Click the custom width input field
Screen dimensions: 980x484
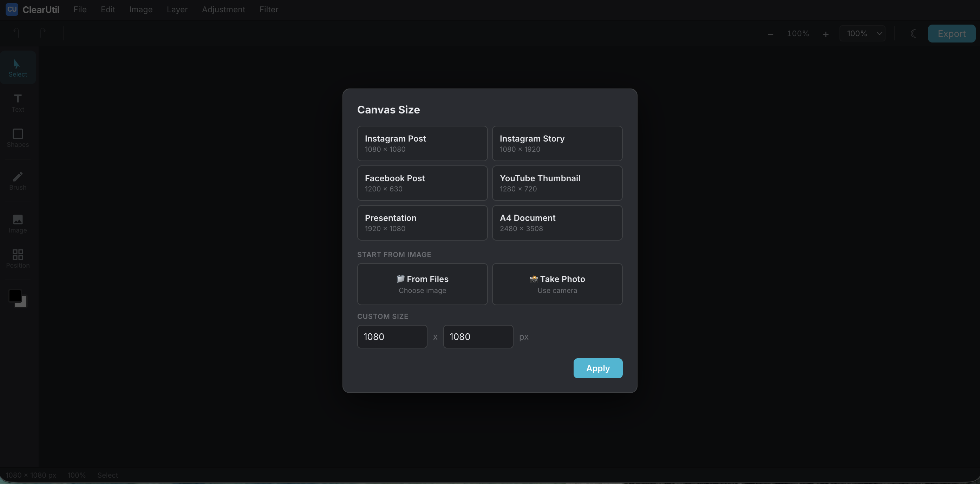[392, 337]
